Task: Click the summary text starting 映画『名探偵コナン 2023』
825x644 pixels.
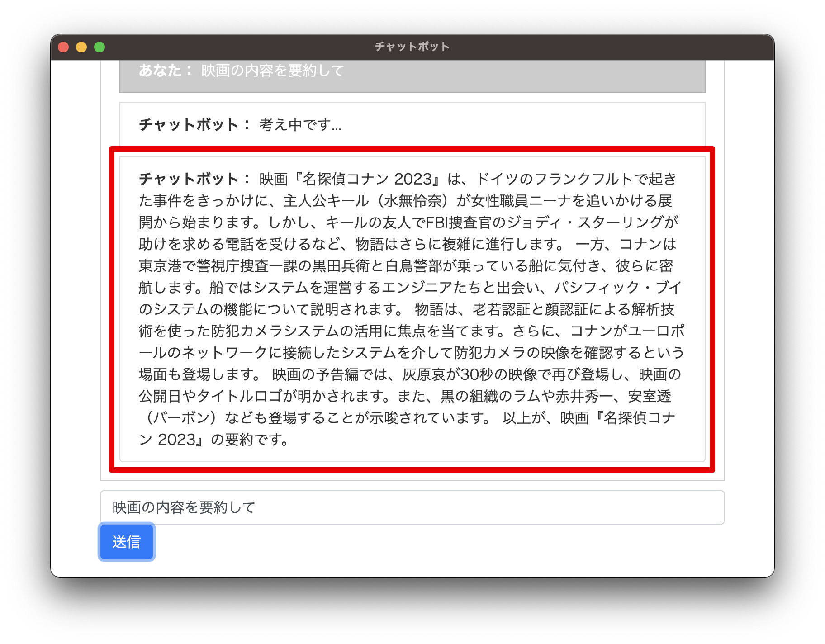Action: coord(412,309)
